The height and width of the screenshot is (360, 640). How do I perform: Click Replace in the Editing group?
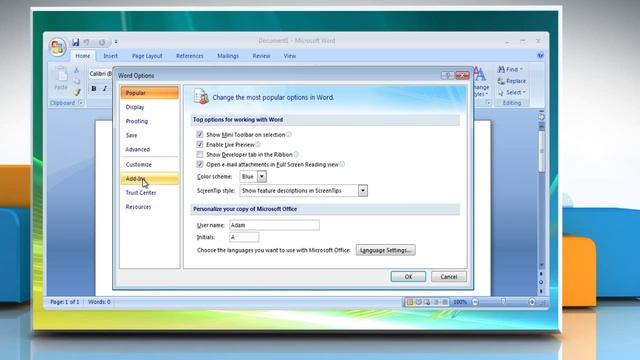tap(512, 81)
